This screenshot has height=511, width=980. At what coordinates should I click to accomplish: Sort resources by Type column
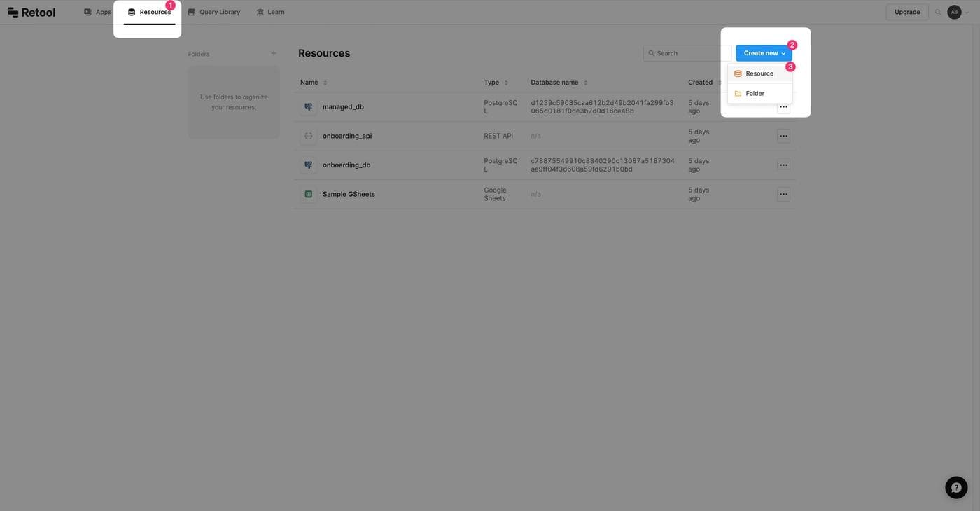coord(491,83)
